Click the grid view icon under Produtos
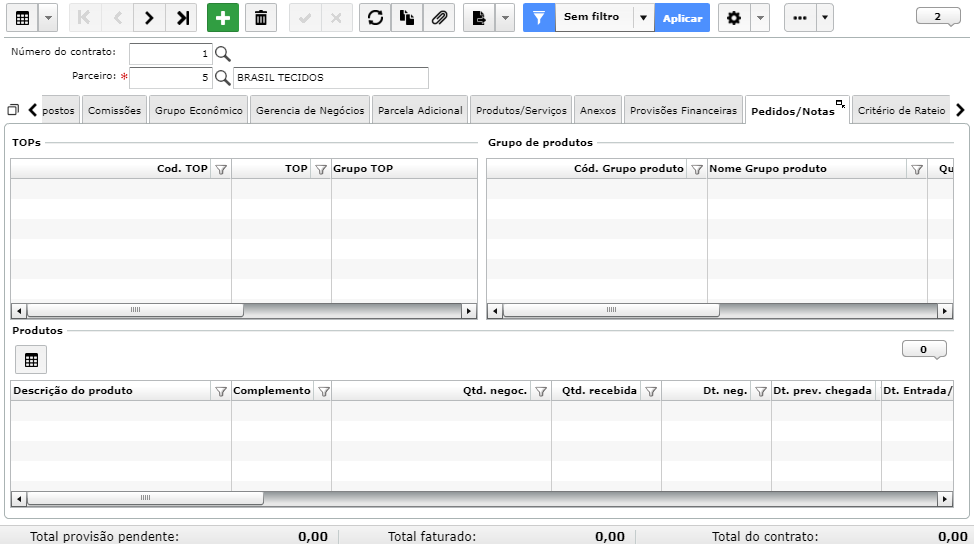 [31, 360]
